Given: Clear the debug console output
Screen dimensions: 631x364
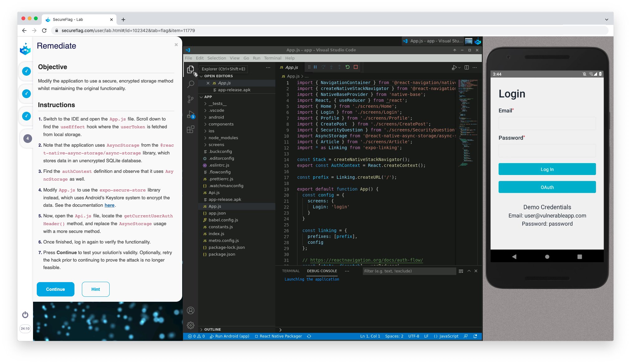Looking at the screenshot, I should click(x=461, y=271).
